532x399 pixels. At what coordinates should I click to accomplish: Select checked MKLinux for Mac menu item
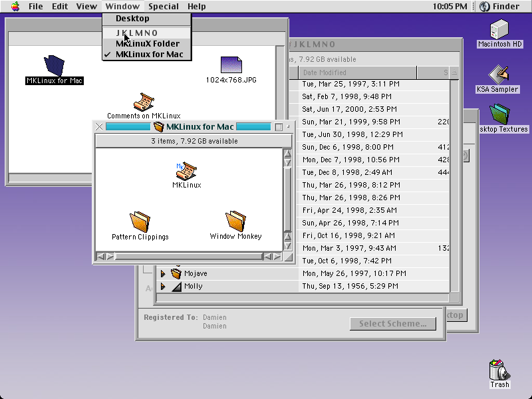[x=147, y=55]
